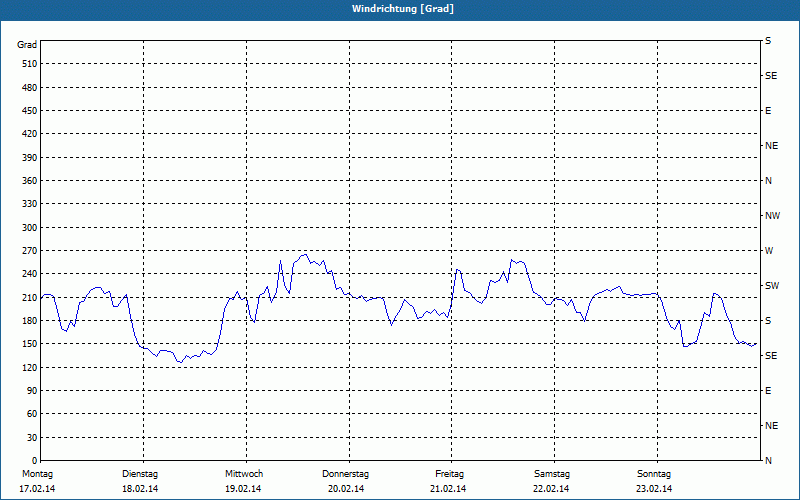800x500 pixels.
Task: Select the '90' degree axis label
Action: (32, 390)
